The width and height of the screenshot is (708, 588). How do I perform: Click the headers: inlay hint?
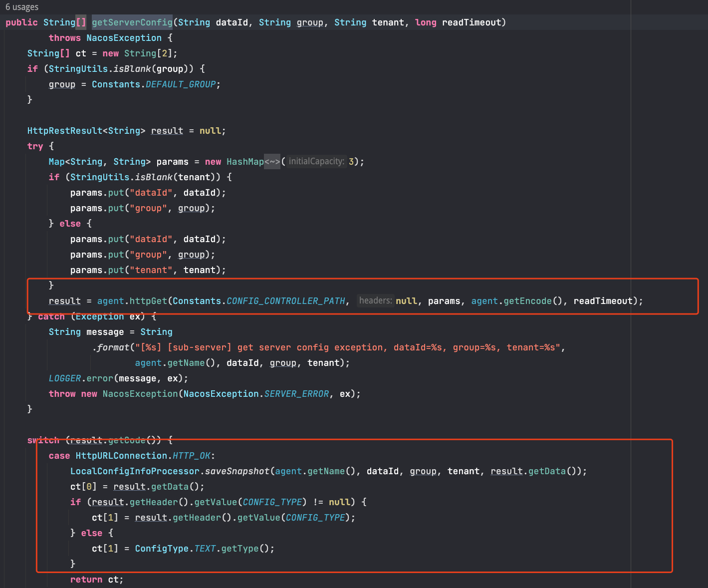[x=375, y=300]
